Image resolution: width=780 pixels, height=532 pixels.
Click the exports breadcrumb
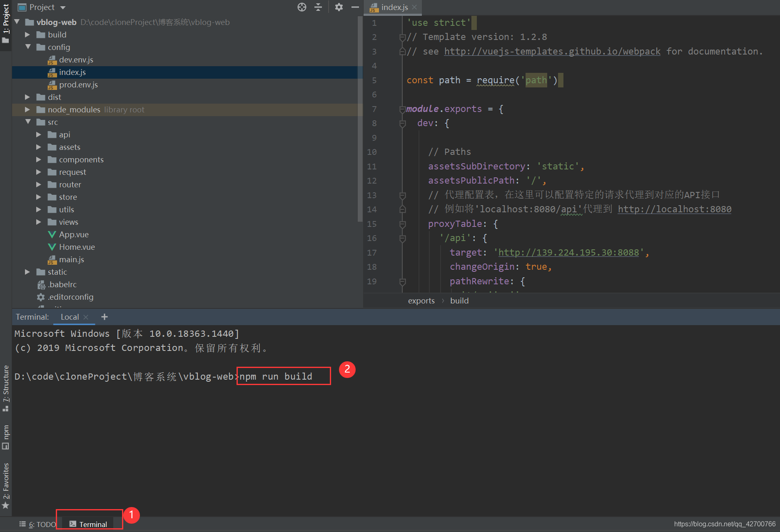[x=421, y=301]
